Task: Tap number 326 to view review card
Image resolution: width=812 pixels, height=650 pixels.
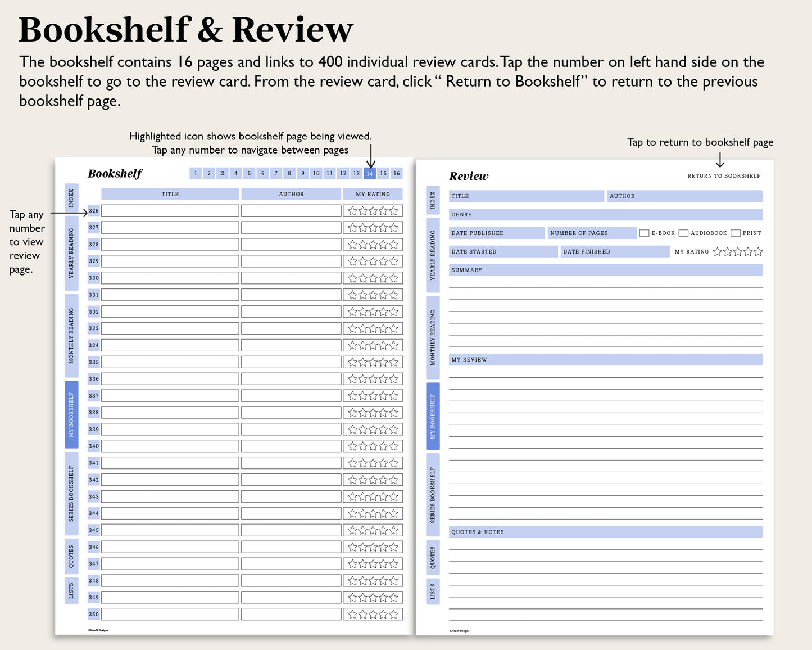Action: 94,211
